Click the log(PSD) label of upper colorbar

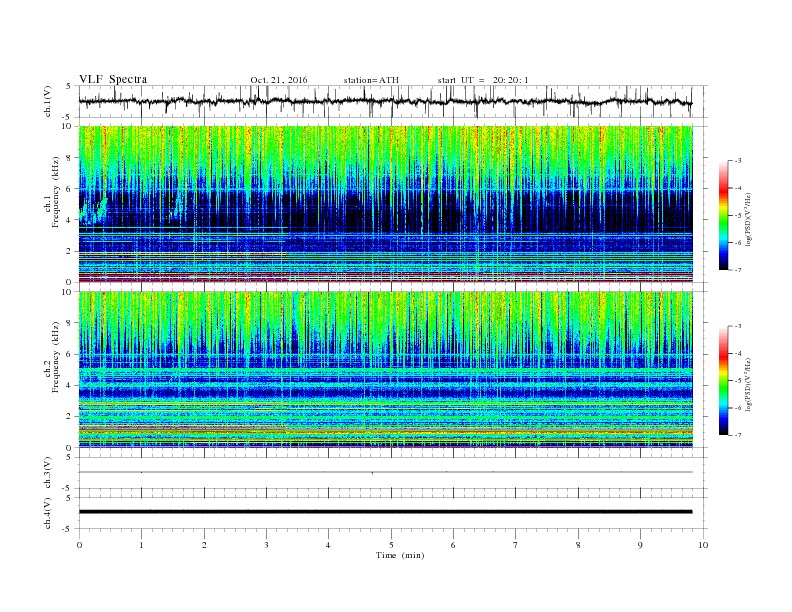point(748,220)
